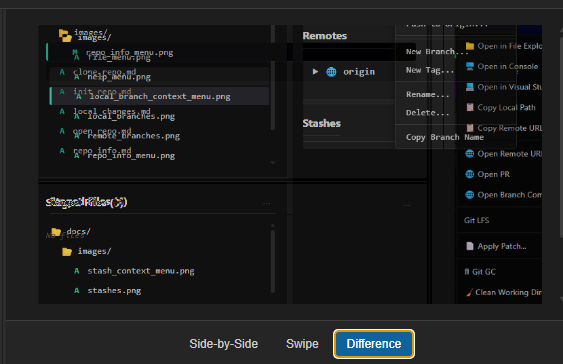Click the trash icon beside Git GC
Image resolution: width=563 pixels, height=364 pixels.
pyautogui.click(x=467, y=272)
